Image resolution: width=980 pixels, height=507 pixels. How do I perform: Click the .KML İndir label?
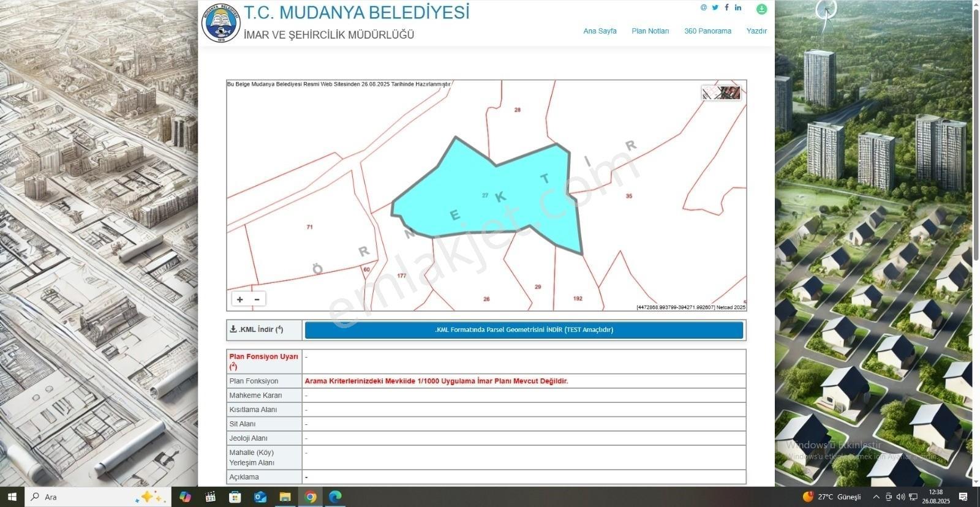tap(256, 329)
